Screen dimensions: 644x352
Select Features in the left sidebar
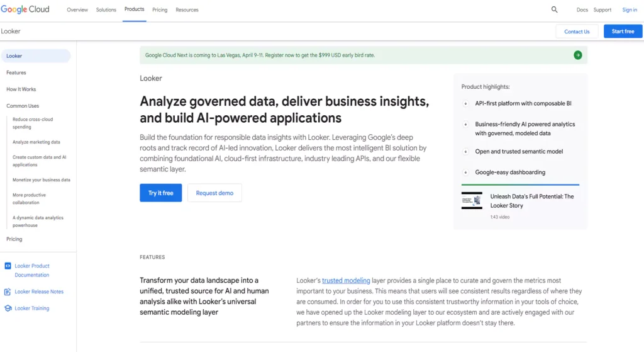point(16,73)
